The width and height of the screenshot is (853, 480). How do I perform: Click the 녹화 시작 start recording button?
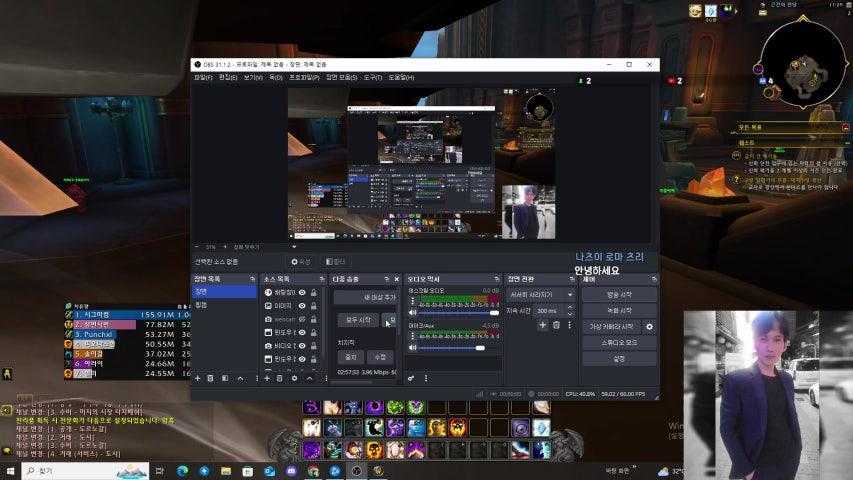[x=619, y=311]
